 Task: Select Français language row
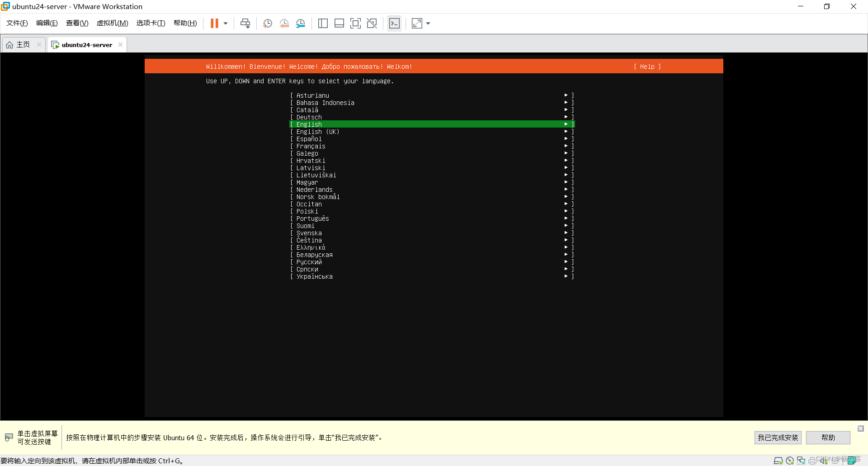pyautogui.click(x=432, y=146)
